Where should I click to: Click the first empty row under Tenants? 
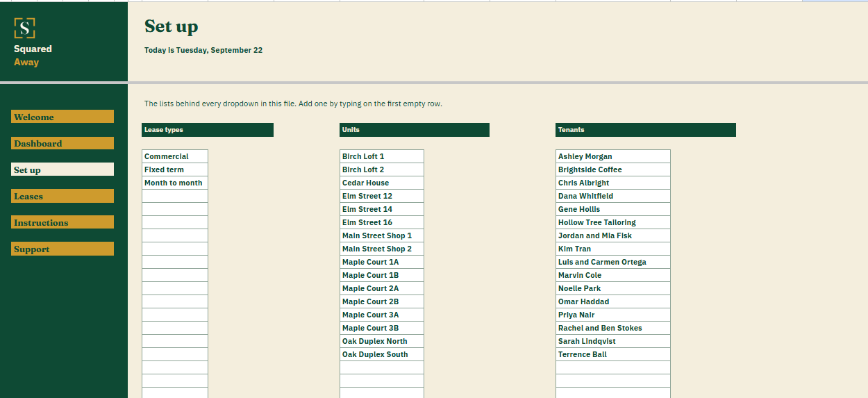point(613,367)
